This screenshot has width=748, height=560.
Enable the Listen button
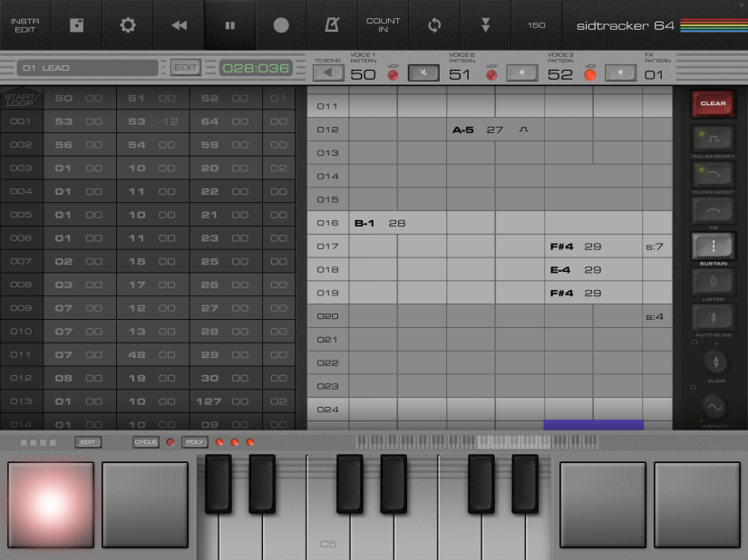coord(714,282)
